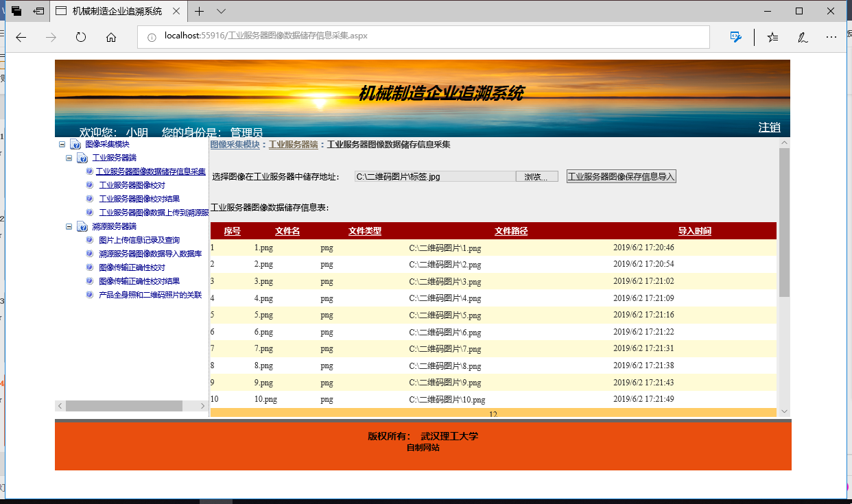Click the set tabs aside icon

coord(39,11)
